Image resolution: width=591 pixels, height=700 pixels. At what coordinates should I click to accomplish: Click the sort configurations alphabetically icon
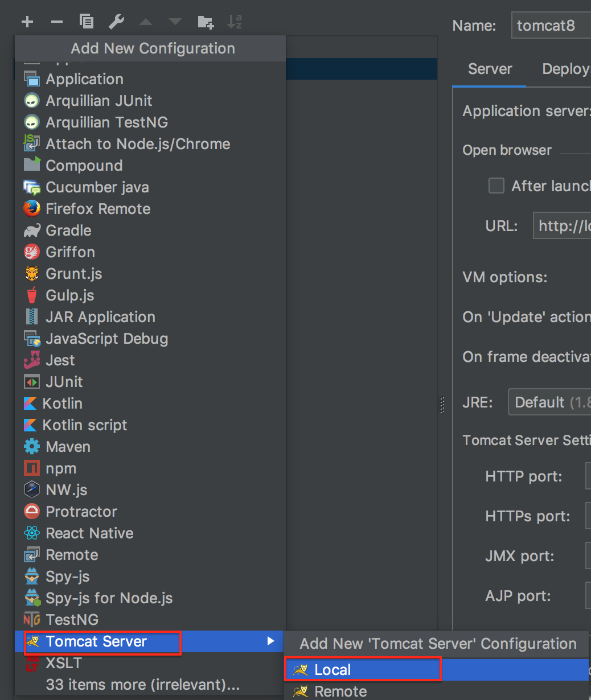pyautogui.click(x=235, y=22)
